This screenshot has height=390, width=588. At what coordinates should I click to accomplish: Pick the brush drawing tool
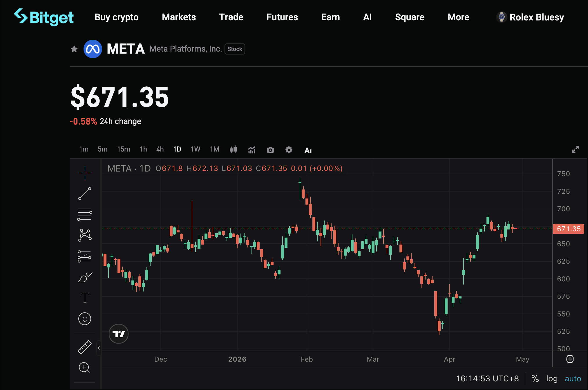pos(85,277)
